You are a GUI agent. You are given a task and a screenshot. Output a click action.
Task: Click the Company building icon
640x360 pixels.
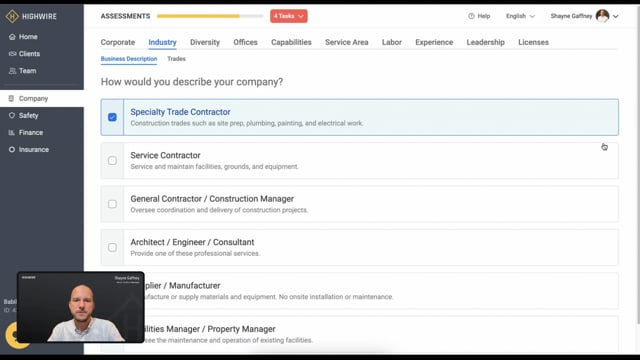pos(11,98)
